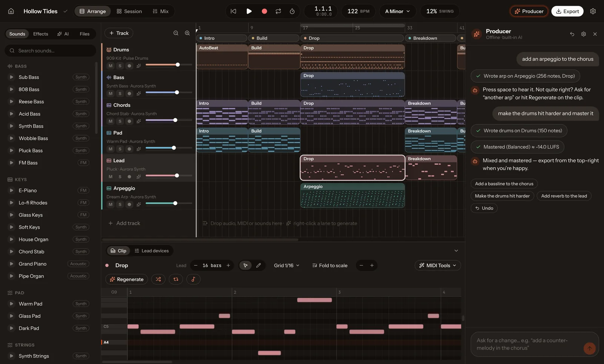Click the 'Add reverb to the lead' suggestion

tap(564, 196)
